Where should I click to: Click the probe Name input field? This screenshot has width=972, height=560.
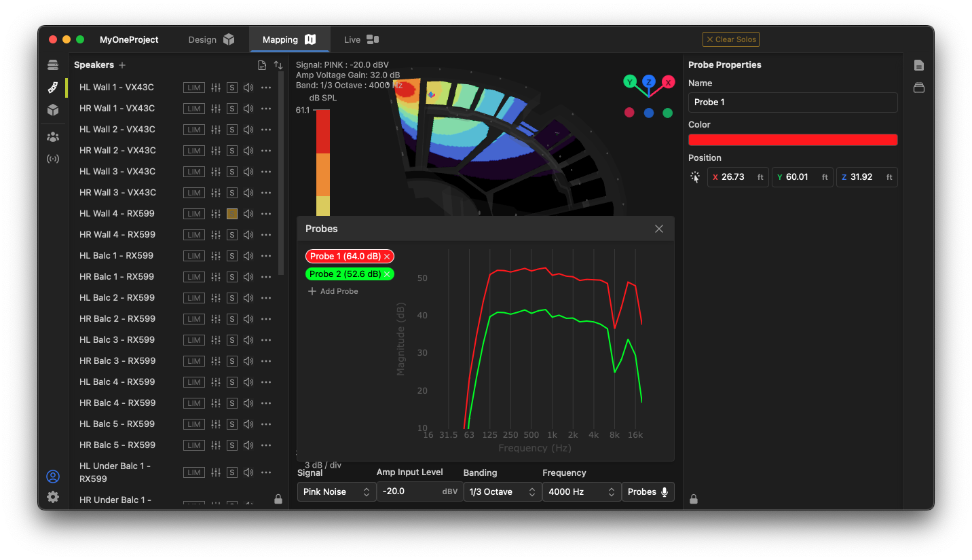pyautogui.click(x=793, y=102)
